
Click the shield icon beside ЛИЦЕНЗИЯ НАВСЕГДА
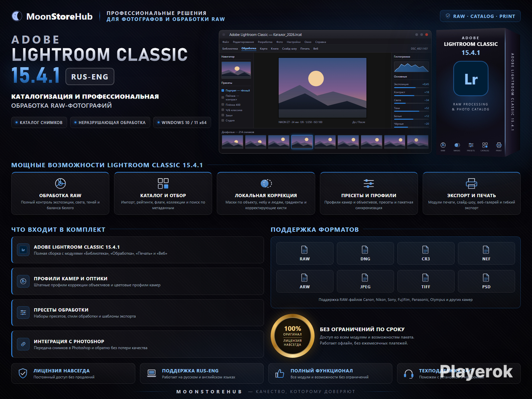coord(23,373)
